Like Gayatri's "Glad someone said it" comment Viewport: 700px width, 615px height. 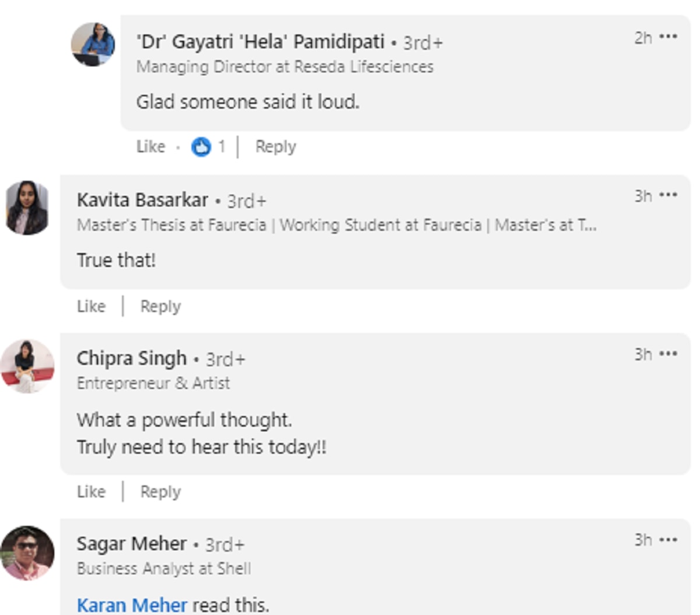[150, 147]
